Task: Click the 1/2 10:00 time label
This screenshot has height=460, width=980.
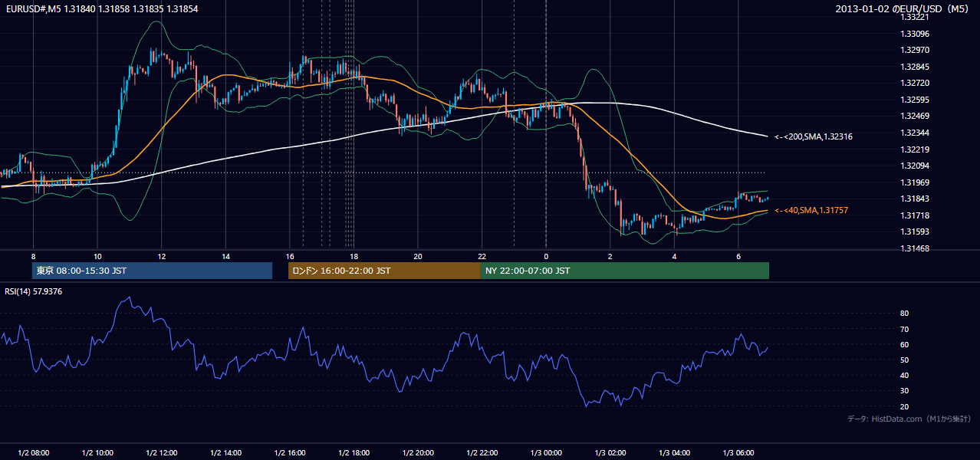Action: [x=97, y=452]
